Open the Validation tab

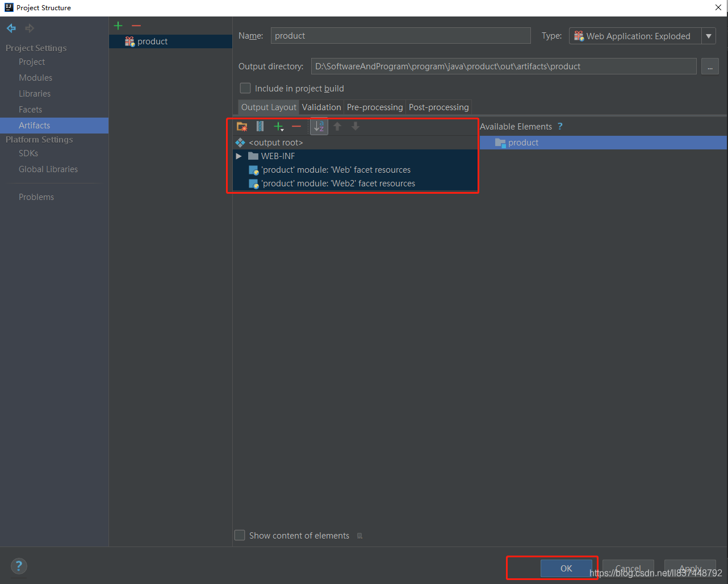pyautogui.click(x=321, y=107)
